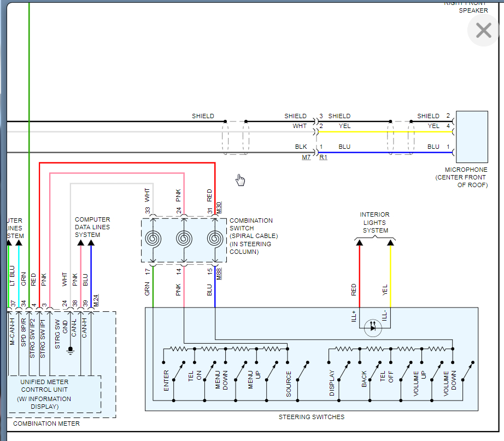Open the M7 connector link

307,157
